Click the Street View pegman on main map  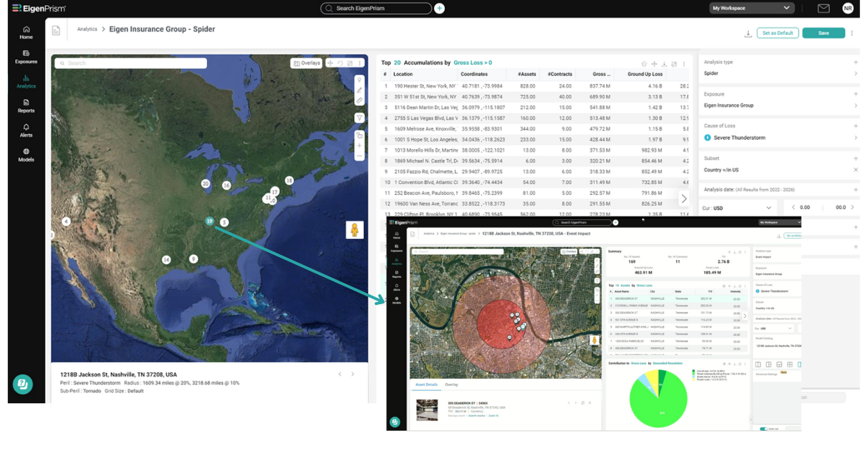[x=354, y=230]
